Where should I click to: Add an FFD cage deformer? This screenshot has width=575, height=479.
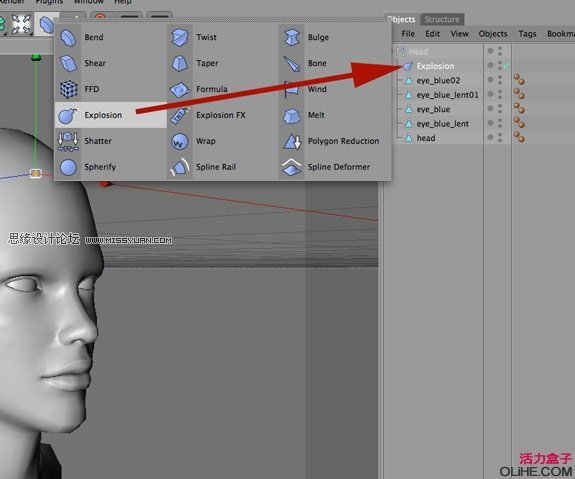pos(68,89)
